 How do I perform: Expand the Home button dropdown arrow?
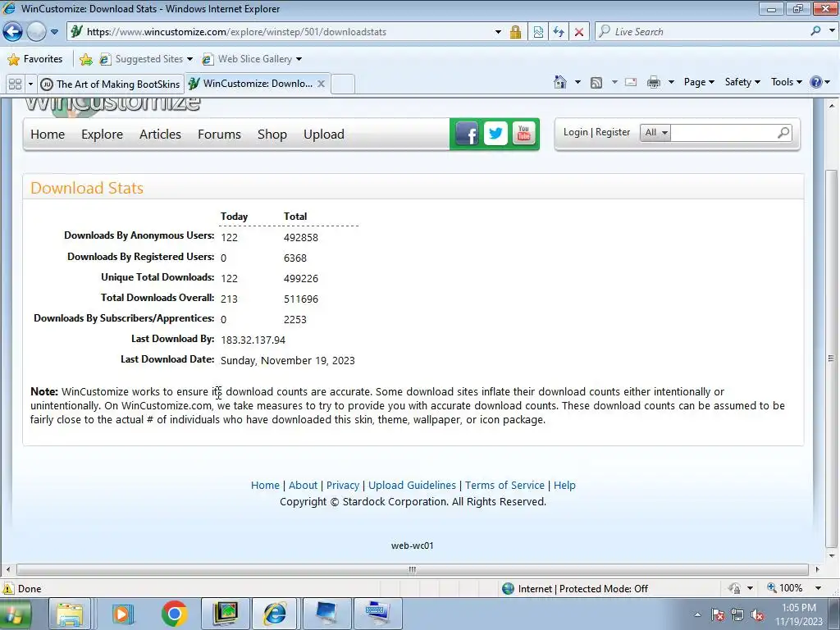(x=577, y=82)
